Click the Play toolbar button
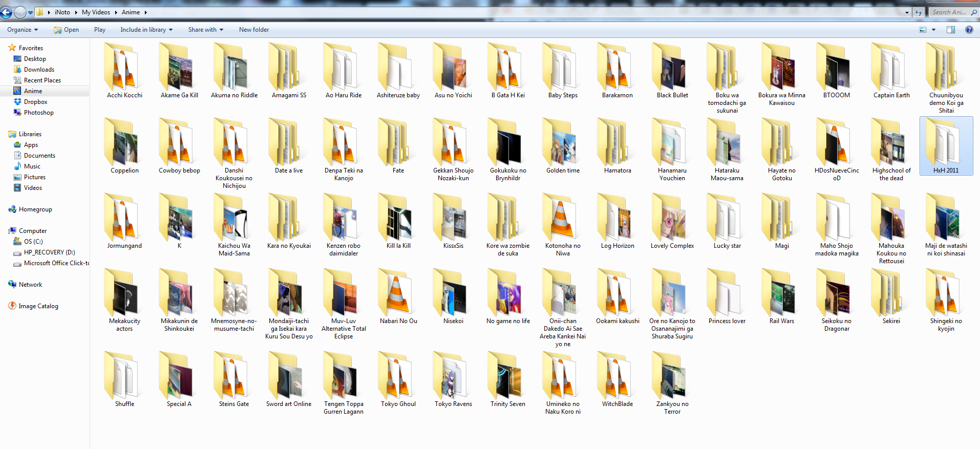 click(x=100, y=30)
